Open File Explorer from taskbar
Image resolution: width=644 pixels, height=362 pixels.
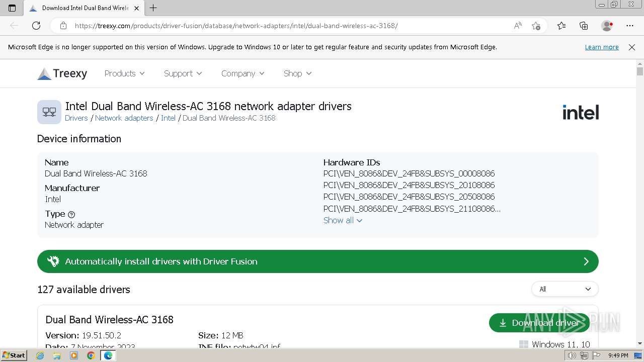(57, 355)
